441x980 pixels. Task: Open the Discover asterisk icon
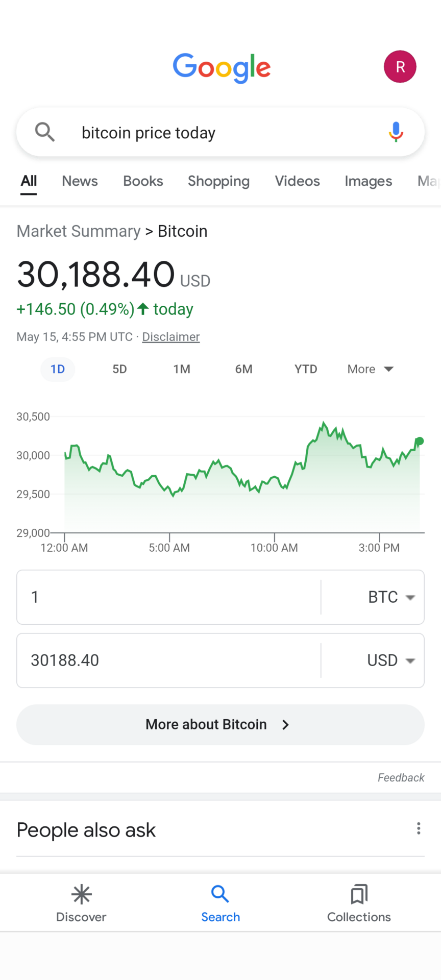[81, 894]
